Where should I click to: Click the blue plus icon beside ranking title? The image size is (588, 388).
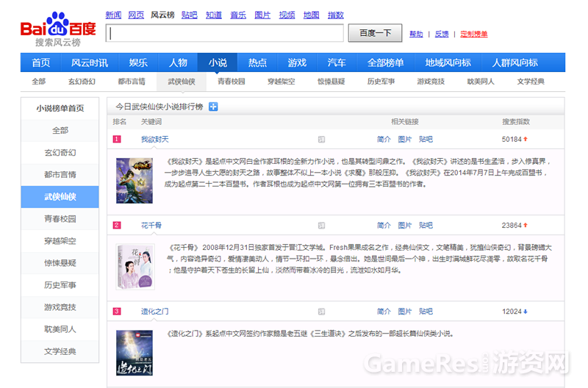[213, 107]
